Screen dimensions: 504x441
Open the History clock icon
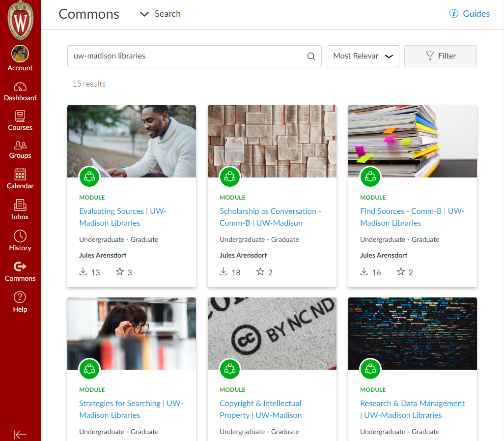20,241
